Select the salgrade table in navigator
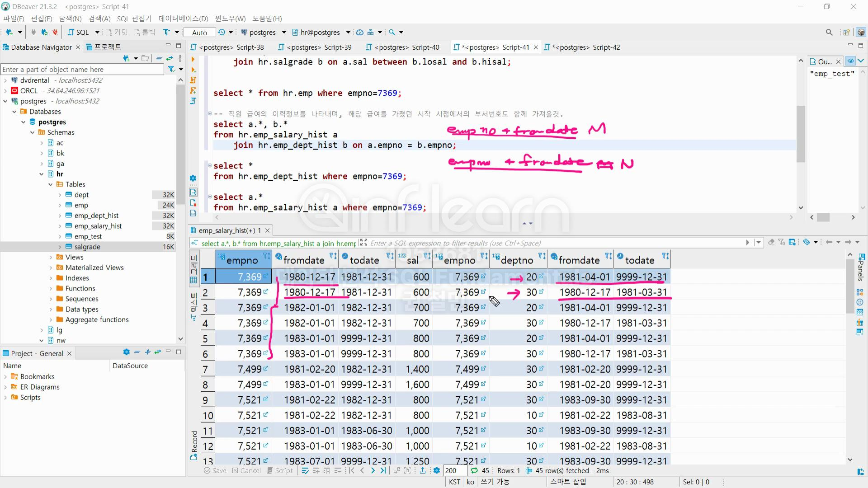Viewport: 868px width, 488px height. coord(87,247)
